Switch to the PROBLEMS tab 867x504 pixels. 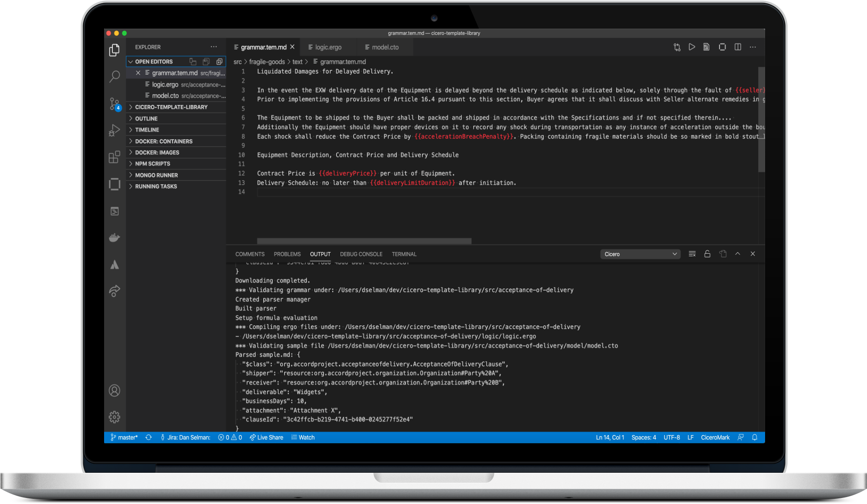coord(288,254)
